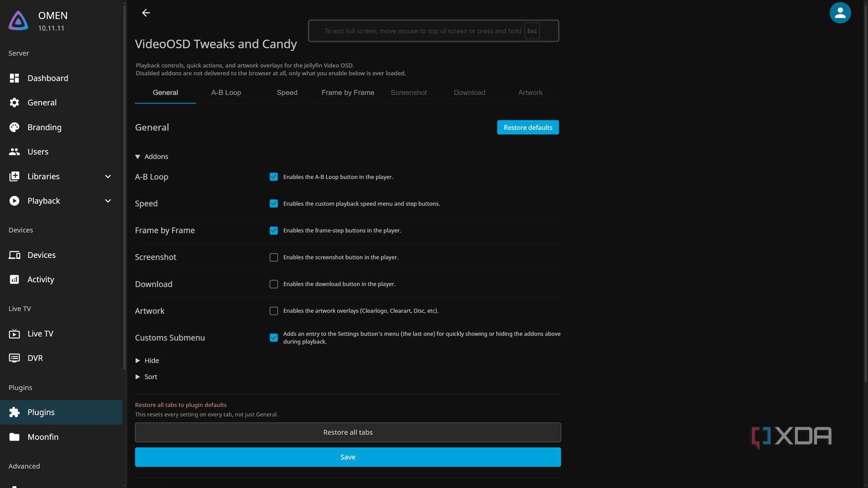Click the Users people icon
This screenshot has height=488, width=868.
tap(14, 151)
